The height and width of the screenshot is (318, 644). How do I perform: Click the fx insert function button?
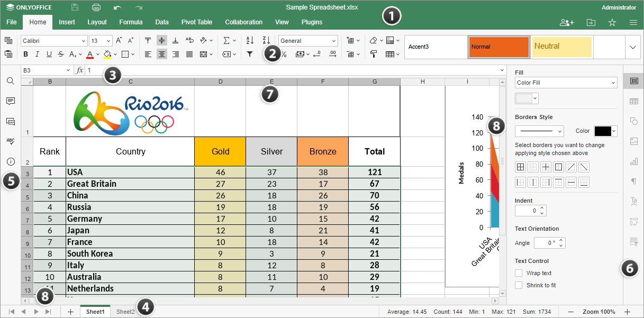pos(80,70)
